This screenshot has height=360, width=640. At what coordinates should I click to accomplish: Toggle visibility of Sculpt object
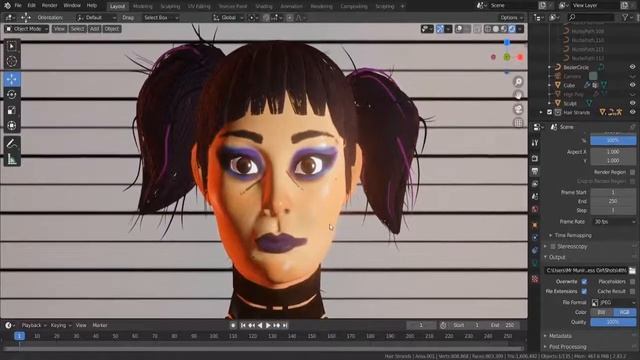click(632, 103)
